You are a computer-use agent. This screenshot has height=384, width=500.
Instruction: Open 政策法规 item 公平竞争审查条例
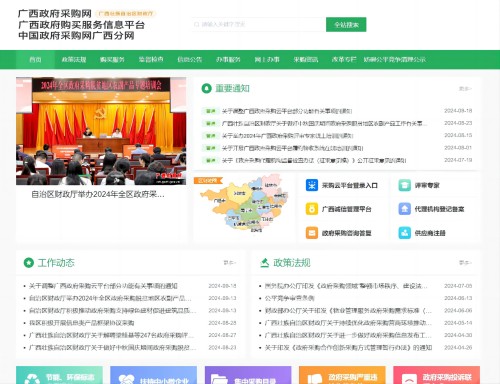(x=289, y=298)
